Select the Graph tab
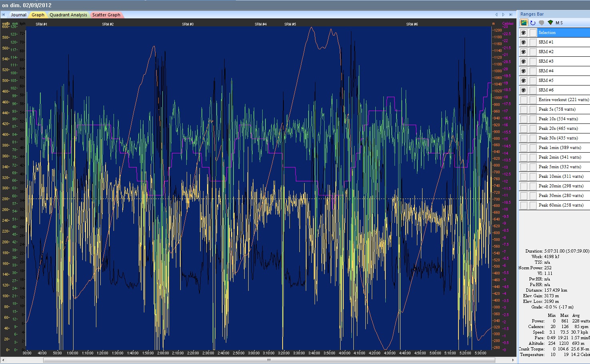Viewport: 590px width, 364px height. pyautogui.click(x=38, y=15)
